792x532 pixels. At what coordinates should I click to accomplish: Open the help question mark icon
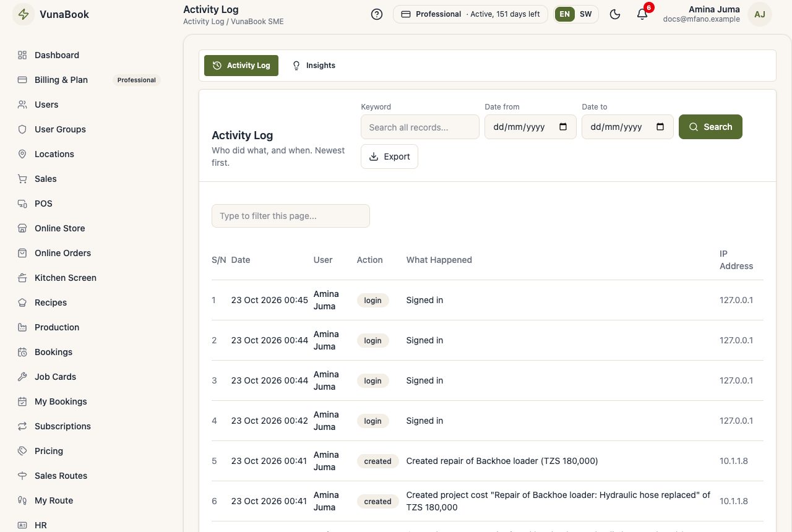pos(377,14)
